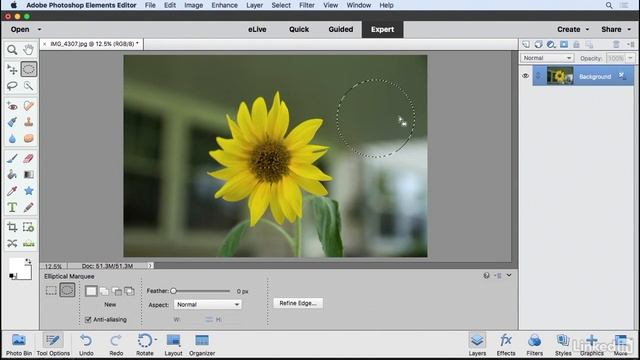Select the Clone Stamp tool
The height and width of the screenshot is (360, 640).
(x=28, y=122)
